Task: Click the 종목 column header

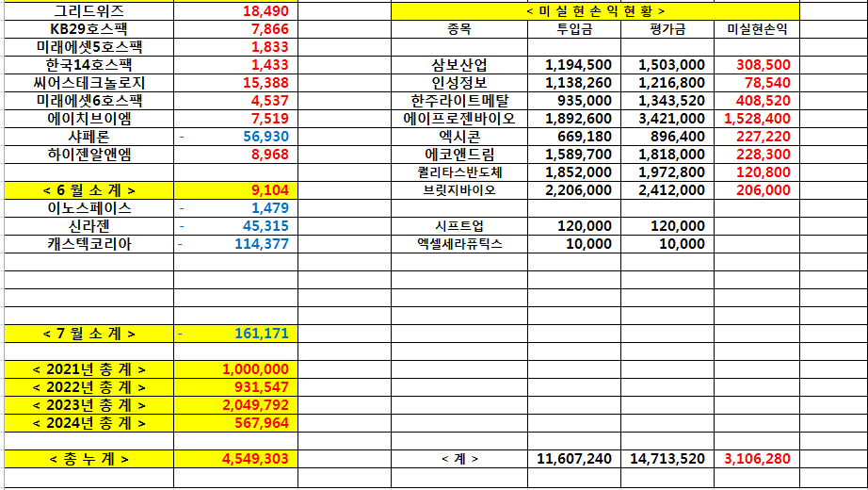Action: (x=458, y=29)
